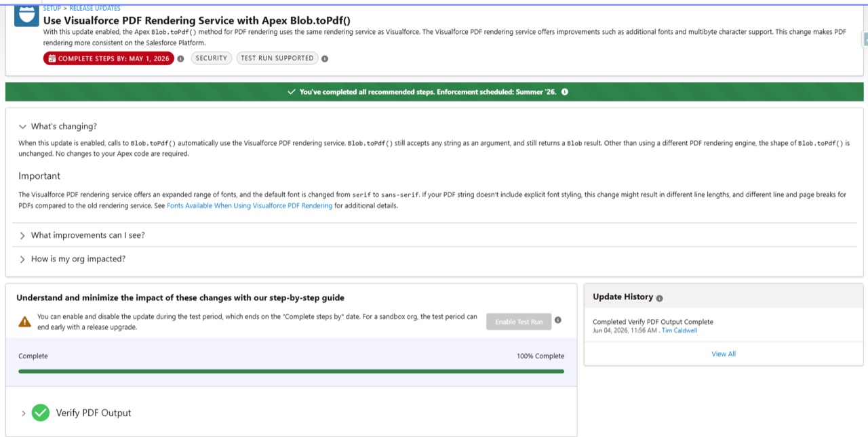Click info icon beside Update History heading
868x437 pixels.
pos(660,298)
